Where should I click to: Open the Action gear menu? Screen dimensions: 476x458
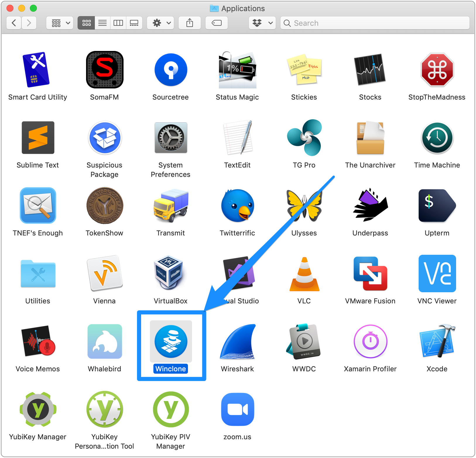click(x=160, y=23)
